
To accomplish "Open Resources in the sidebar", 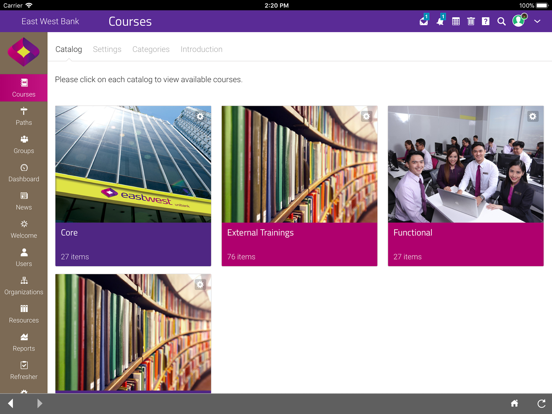I will coord(24,314).
